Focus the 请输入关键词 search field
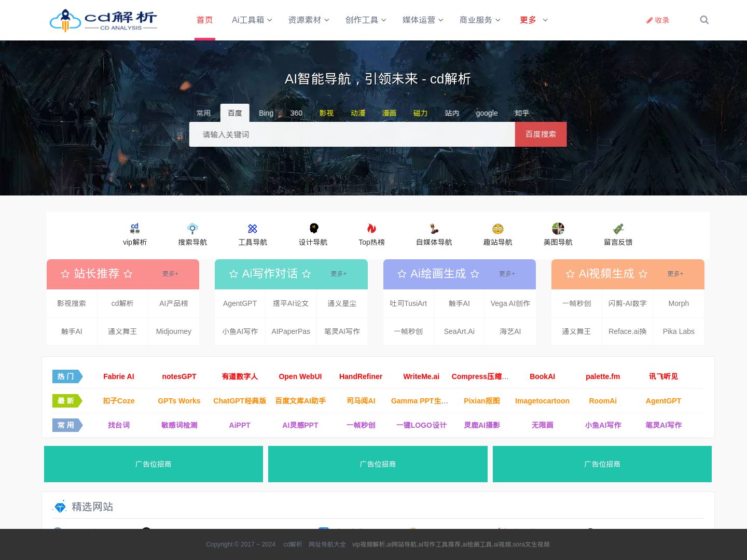Screen dimensions: 747x560 pos(352,134)
